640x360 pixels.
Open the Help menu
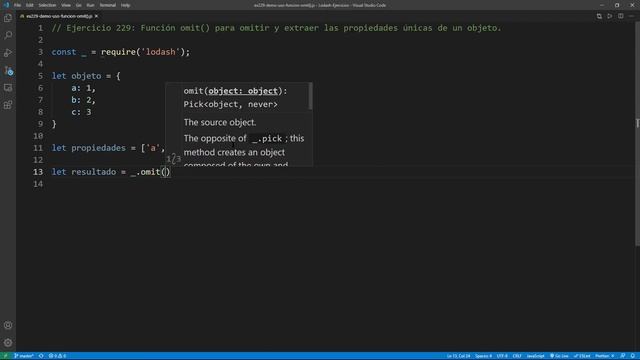[x=125, y=5]
